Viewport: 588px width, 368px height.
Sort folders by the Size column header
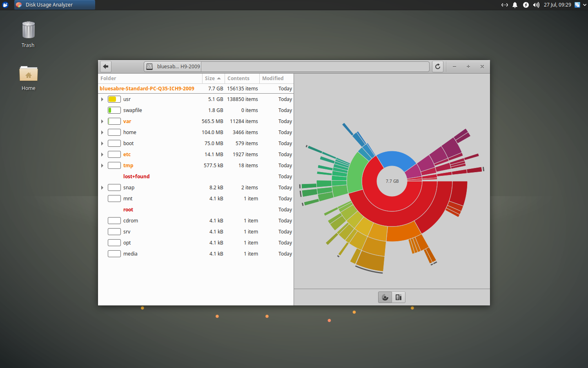click(x=210, y=78)
